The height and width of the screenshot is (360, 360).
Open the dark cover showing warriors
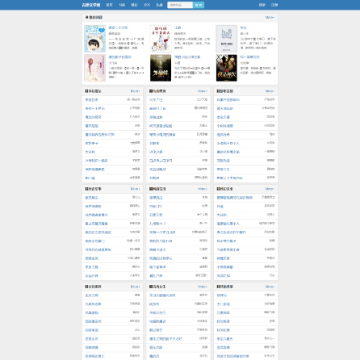tap(226, 68)
